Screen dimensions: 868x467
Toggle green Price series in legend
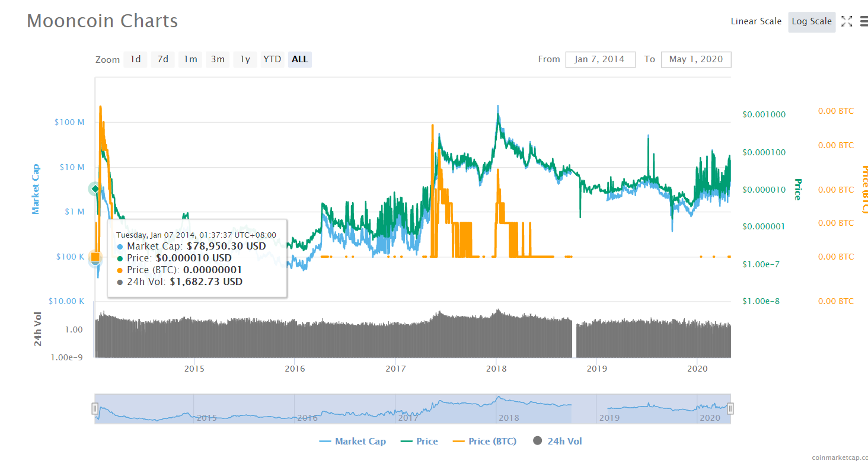tap(419, 441)
